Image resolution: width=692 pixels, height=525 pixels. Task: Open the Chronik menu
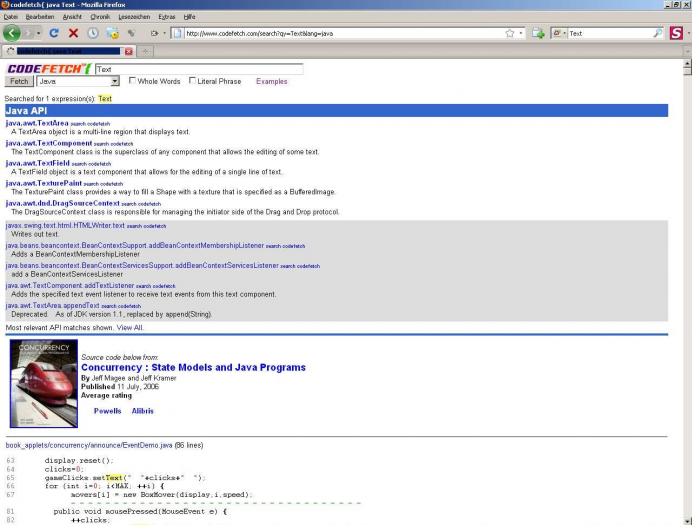[x=100, y=17]
